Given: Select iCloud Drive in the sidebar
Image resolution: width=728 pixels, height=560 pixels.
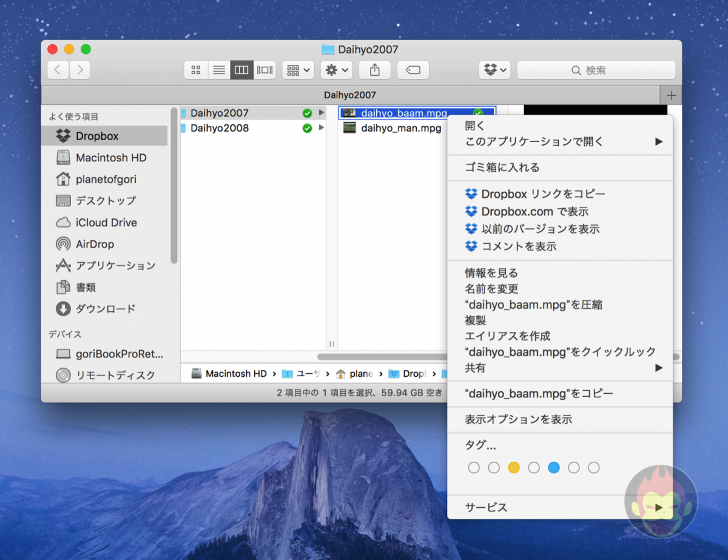Looking at the screenshot, I should [103, 222].
